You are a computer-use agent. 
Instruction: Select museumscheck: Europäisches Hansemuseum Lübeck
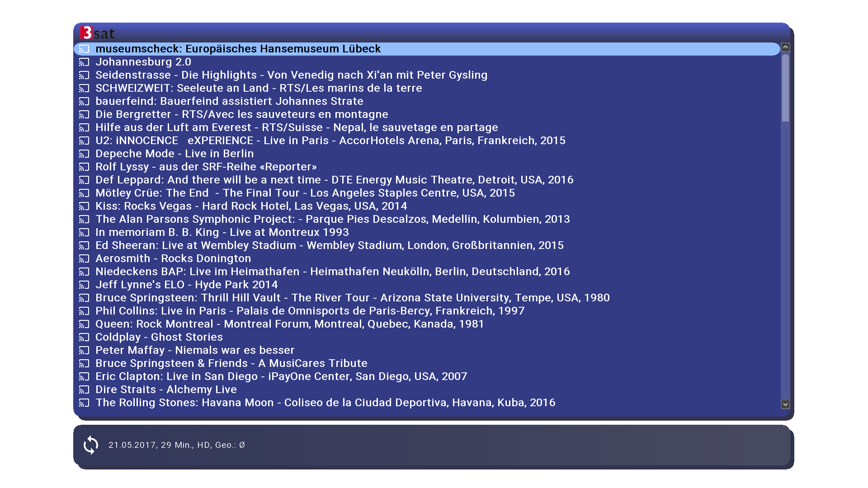(x=238, y=49)
